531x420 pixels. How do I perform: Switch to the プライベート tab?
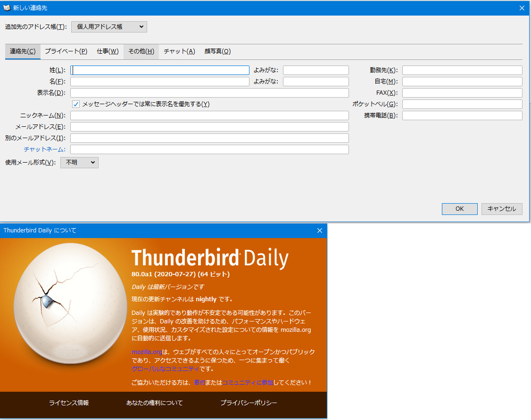pos(66,51)
